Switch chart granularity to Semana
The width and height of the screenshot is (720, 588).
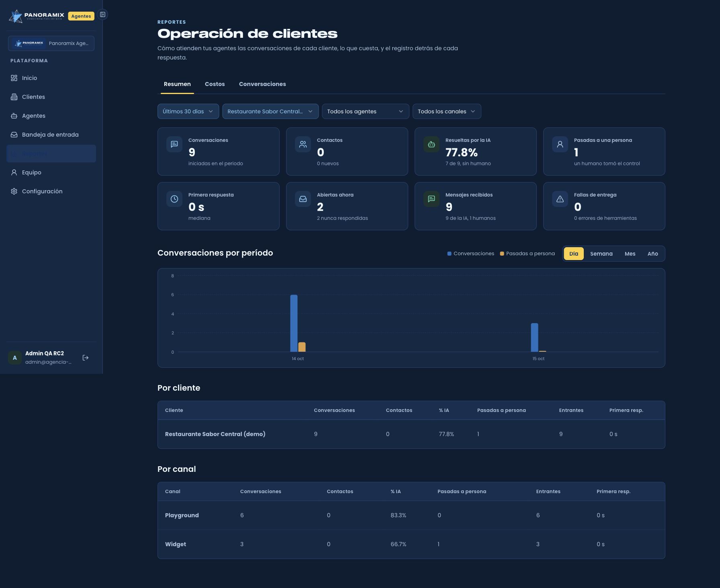(601, 254)
